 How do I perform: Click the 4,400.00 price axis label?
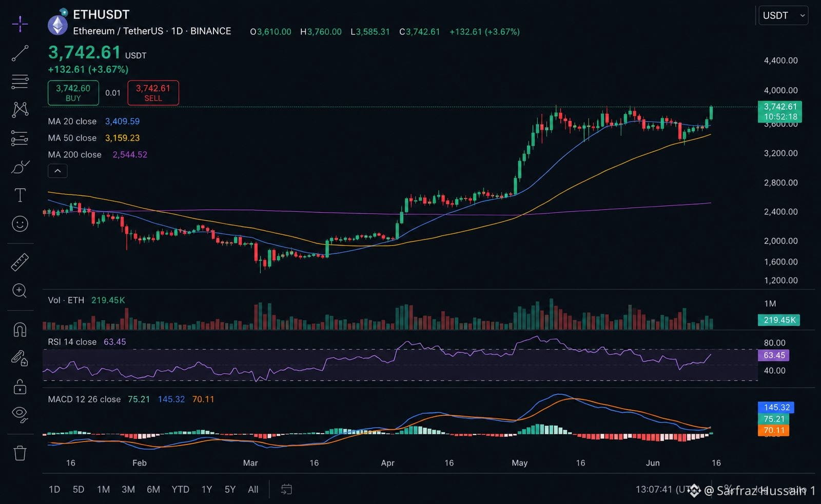tap(780, 61)
